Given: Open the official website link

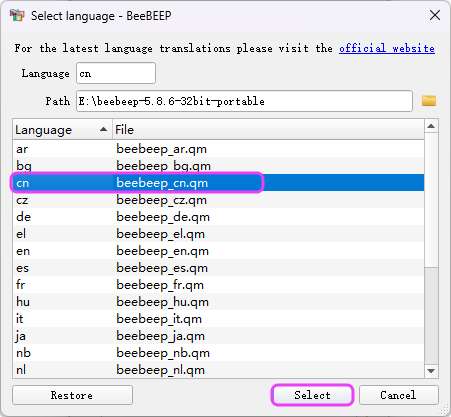Looking at the screenshot, I should [387, 48].
